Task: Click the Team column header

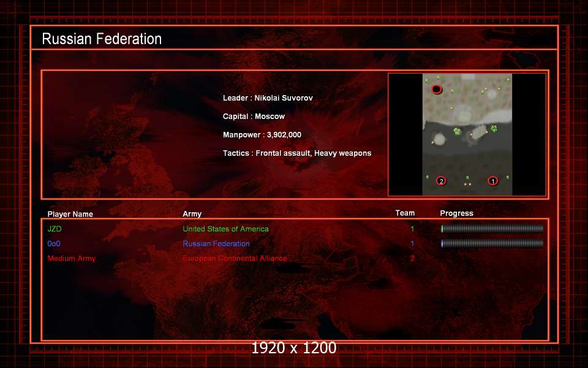Action: (405, 213)
